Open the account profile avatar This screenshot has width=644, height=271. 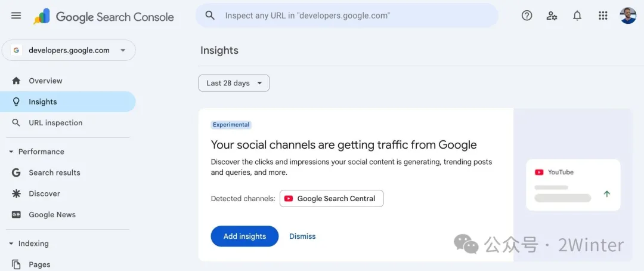coord(627,16)
